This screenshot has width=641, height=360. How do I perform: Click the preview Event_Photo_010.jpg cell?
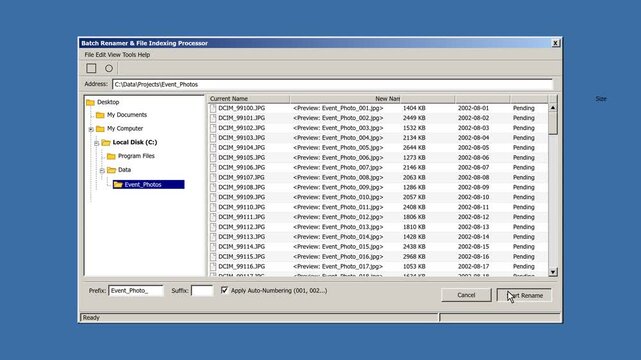click(x=338, y=197)
